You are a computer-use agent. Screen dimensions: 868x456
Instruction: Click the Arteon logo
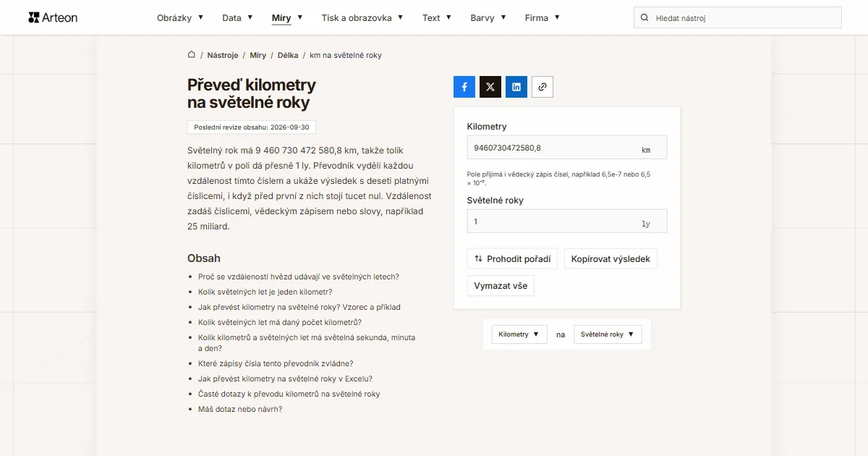pyautogui.click(x=53, y=17)
